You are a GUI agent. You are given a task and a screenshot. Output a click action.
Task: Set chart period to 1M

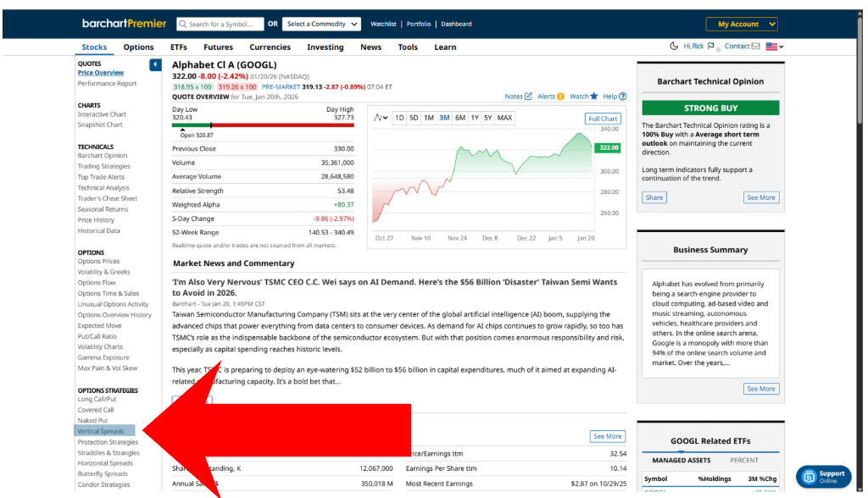click(x=428, y=118)
